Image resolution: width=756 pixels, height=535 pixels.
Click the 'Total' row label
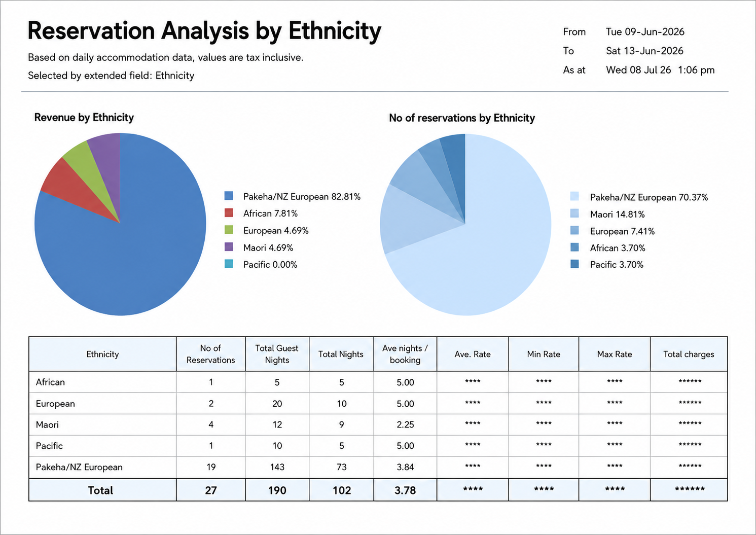(x=100, y=490)
